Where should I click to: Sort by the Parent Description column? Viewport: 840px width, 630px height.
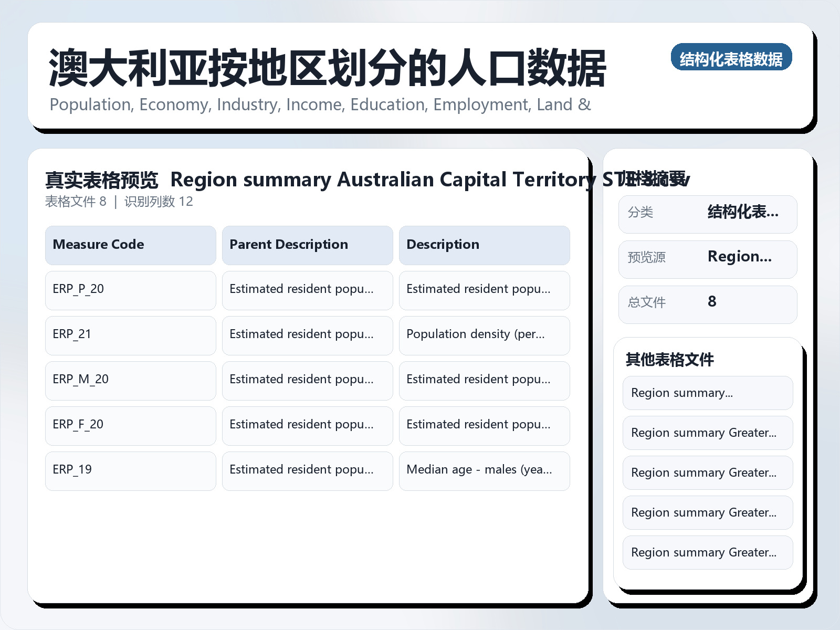(307, 245)
